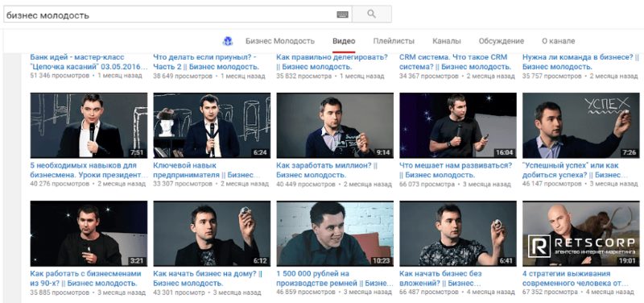Click the 46 147 просмотров view count

coord(552,185)
